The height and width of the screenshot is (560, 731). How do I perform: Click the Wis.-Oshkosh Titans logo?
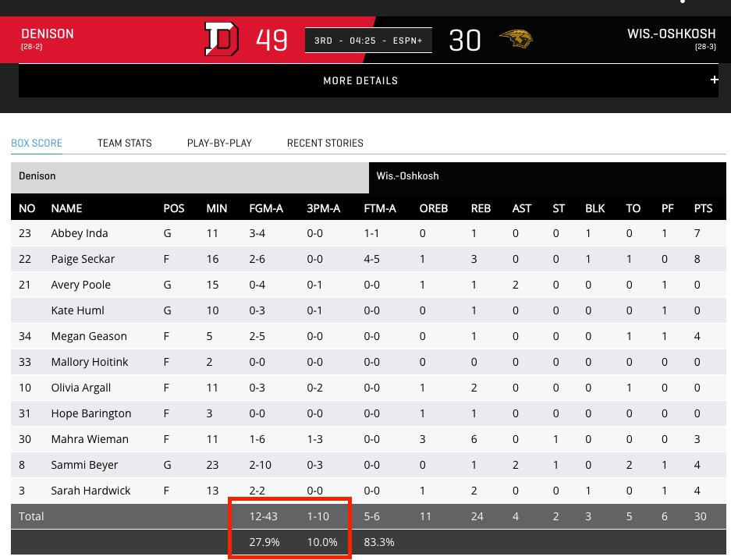[516, 39]
